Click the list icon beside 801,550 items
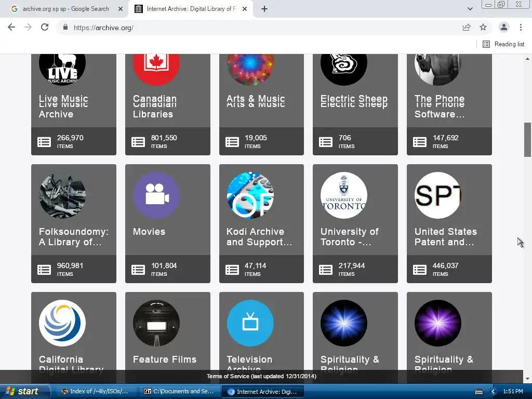 (138, 142)
